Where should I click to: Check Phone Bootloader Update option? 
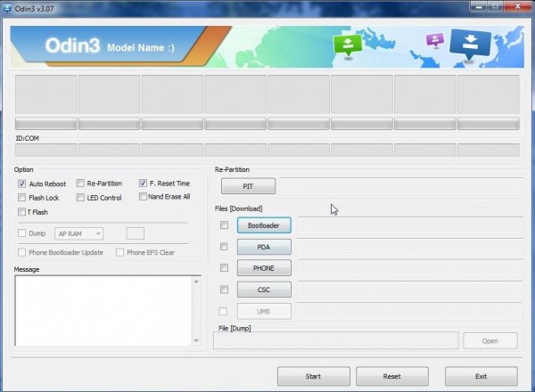pos(21,253)
